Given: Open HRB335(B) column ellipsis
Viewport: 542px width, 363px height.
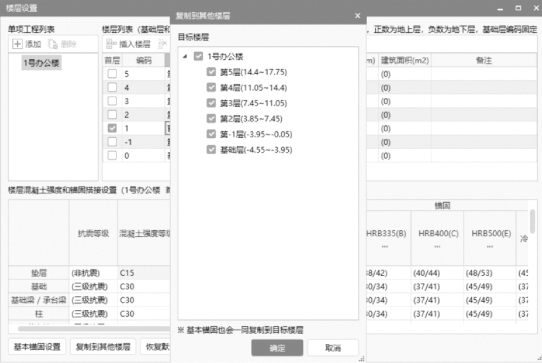Looking at the screenshot, I should 385,246.
